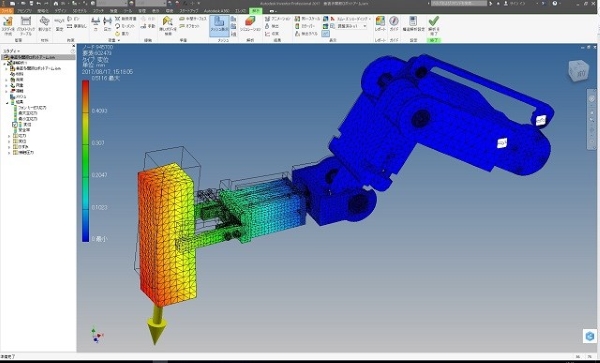Open the Autodesk A360 ribbon tab
The height and width of the screenshot is (363, 600).
click(217, 11)
